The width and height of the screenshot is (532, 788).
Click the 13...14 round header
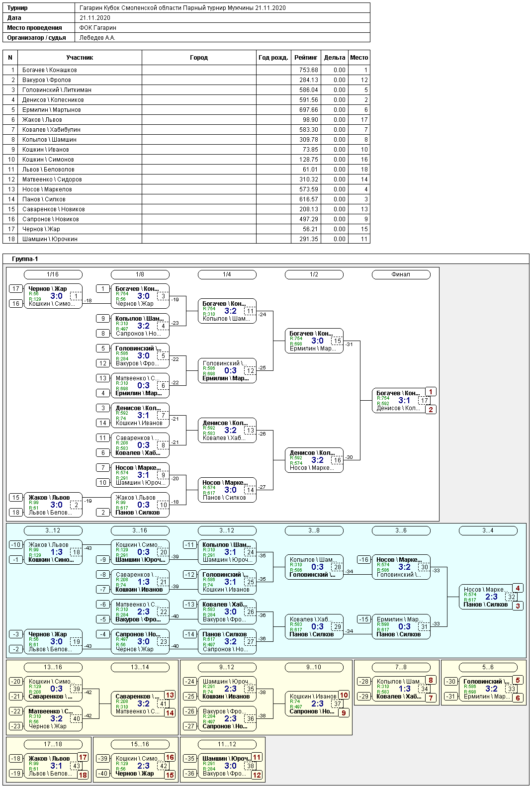tap(140, 667)
